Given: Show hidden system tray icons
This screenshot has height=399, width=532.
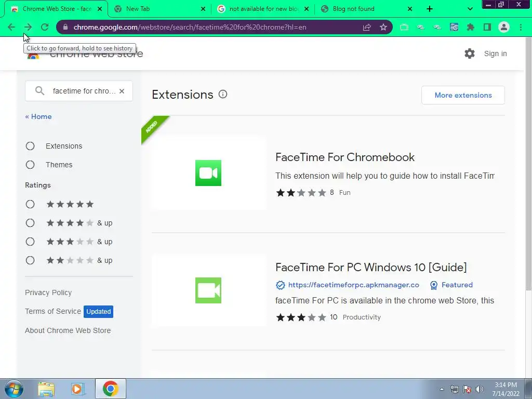Looking at the screenshot, I should (442, 389).
